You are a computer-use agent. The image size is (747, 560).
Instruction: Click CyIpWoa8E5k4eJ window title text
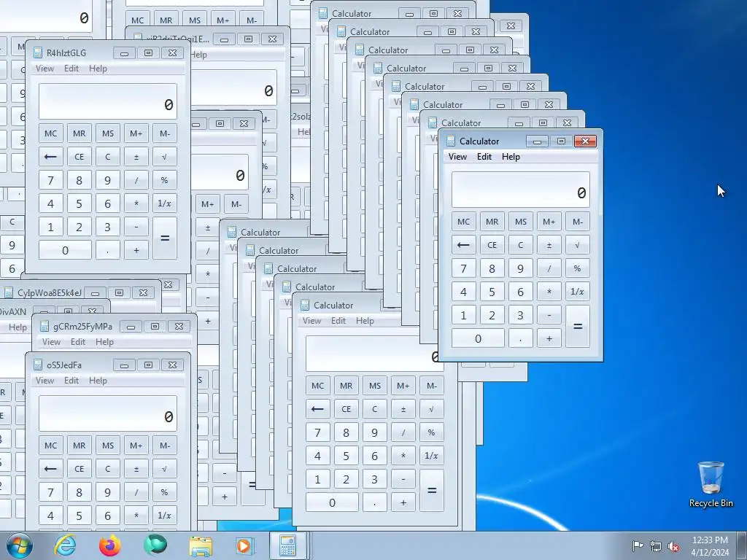[50, 293]
